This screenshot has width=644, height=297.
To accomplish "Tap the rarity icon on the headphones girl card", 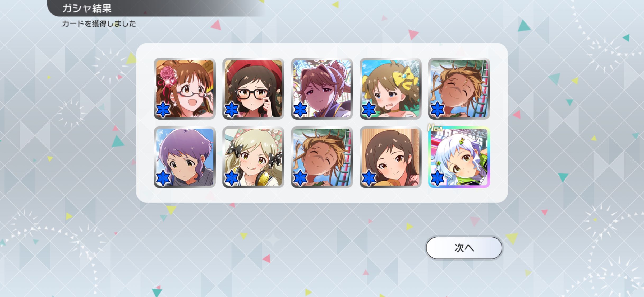I will pos(232,178).
